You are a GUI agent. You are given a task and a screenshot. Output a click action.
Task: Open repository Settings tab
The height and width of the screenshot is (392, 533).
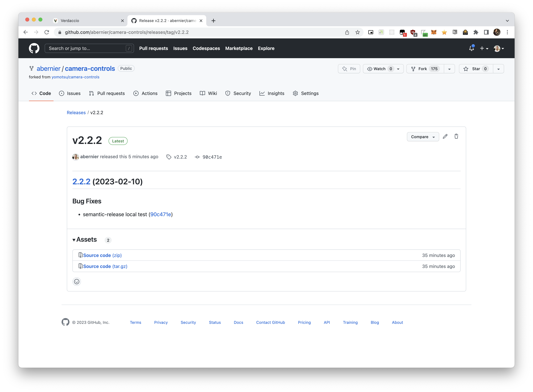pos(305,93)
